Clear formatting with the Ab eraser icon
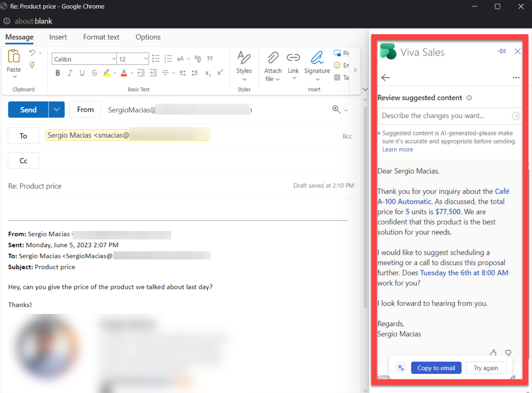The height and width of the screenshot is (393, 532). pyautogui.click(x=197, y=59)
